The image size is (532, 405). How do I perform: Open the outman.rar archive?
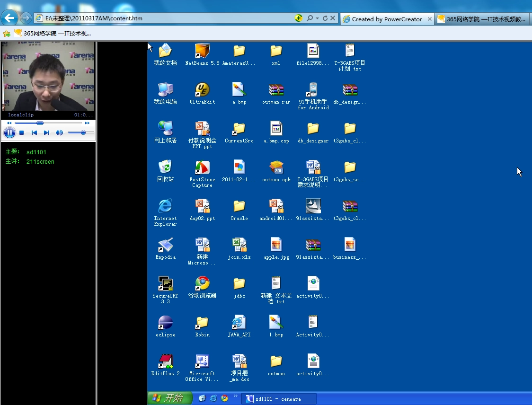tap(276, 90)
